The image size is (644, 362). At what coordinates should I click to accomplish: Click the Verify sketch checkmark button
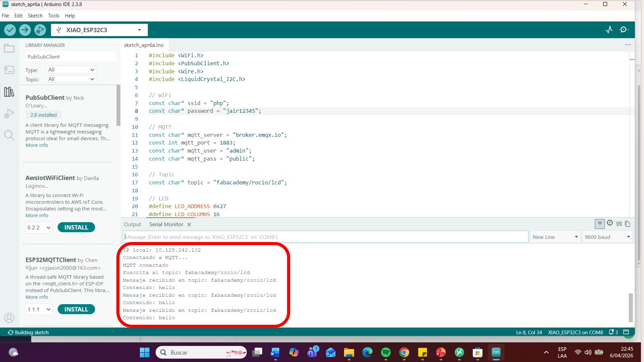[x=10, y=30]
